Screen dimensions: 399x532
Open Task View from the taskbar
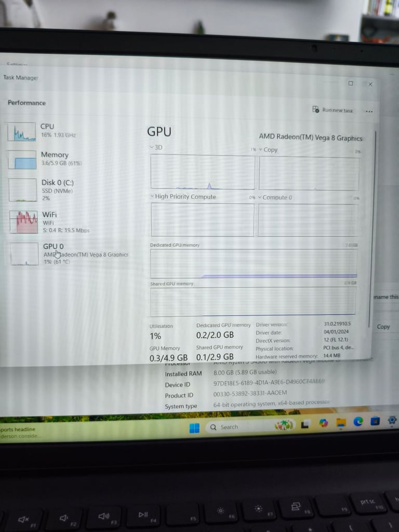point(304,424)
